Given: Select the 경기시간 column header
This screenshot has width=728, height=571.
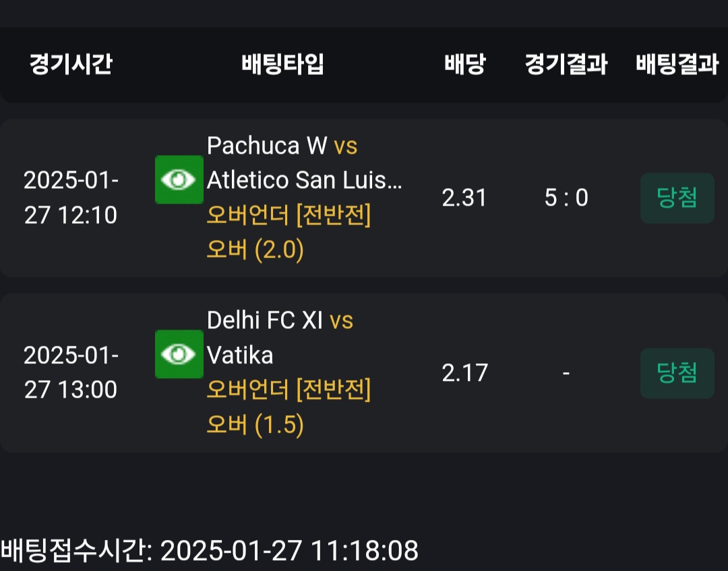Looking at the screenshot, I should pyautogui.click(x=71, y=65).
